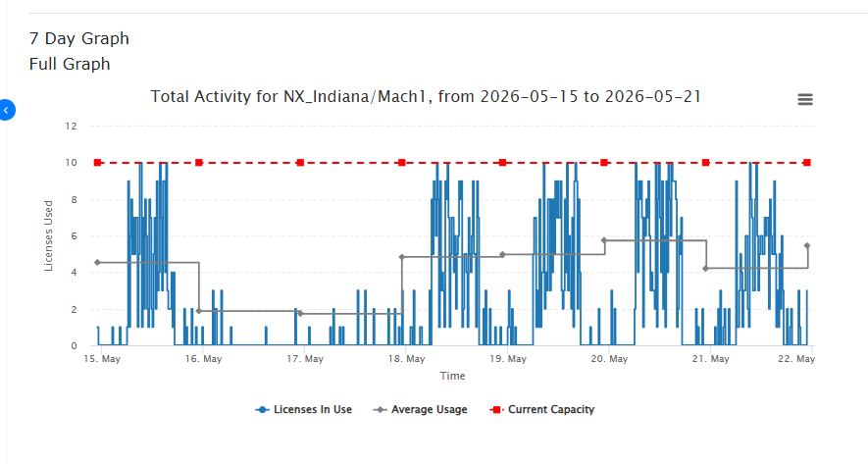This screenshot has height=464, width=868.
Task: Click the y-axis value 10
Action: point(71,163)
